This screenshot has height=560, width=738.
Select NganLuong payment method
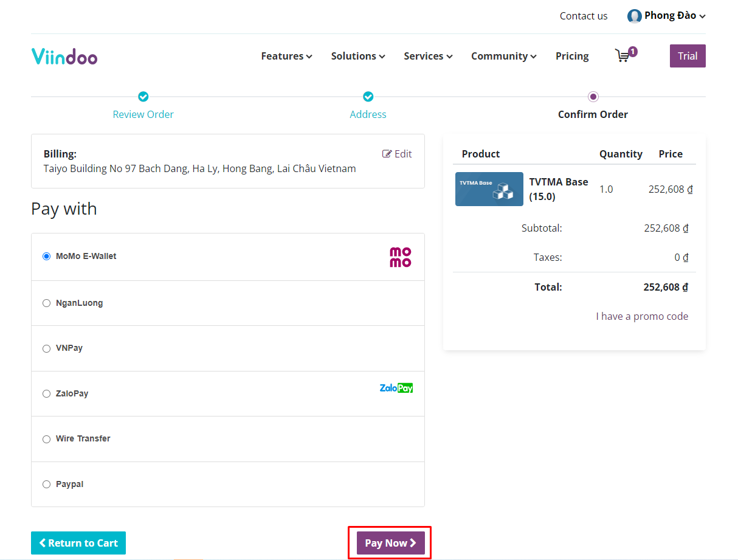46,303
